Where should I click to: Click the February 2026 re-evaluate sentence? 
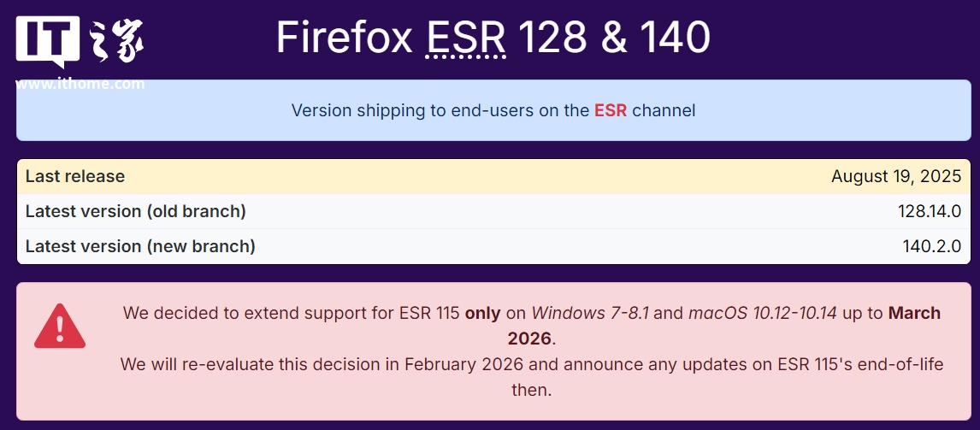(x=532, y=376)
